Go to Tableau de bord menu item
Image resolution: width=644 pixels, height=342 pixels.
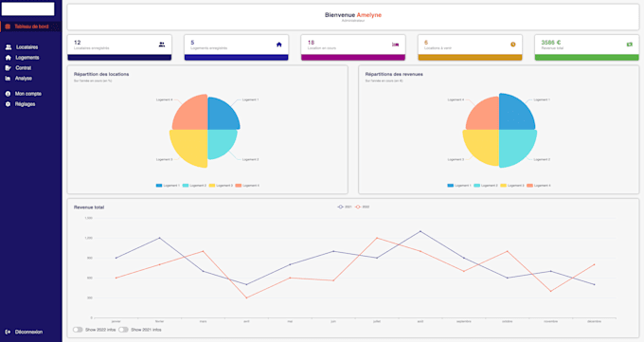31,27
